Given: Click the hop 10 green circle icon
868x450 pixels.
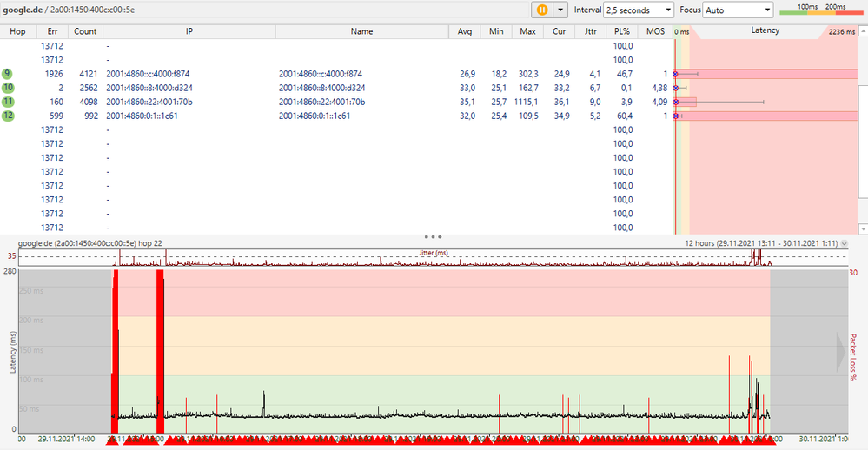Looking at the screenshot, I should pyautogui.click(x=8, y=88).
